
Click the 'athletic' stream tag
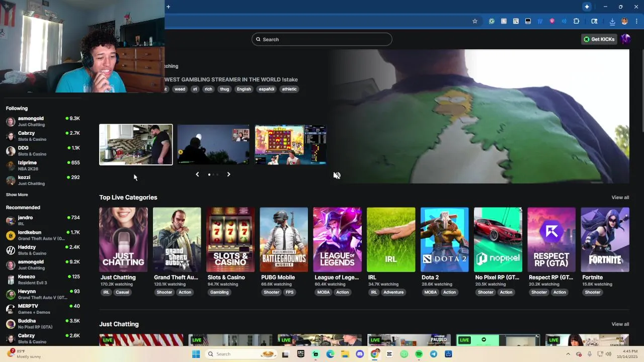point(289,89)
